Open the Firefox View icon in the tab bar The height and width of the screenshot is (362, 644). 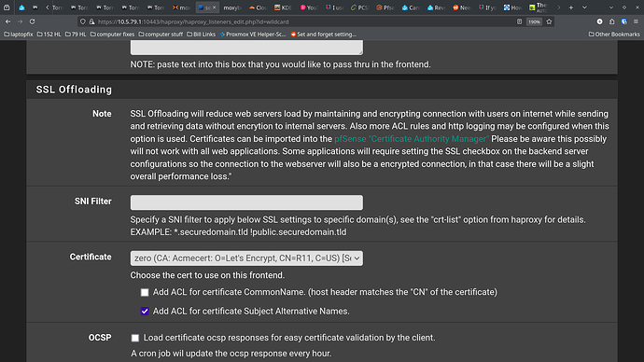point(7,7)
